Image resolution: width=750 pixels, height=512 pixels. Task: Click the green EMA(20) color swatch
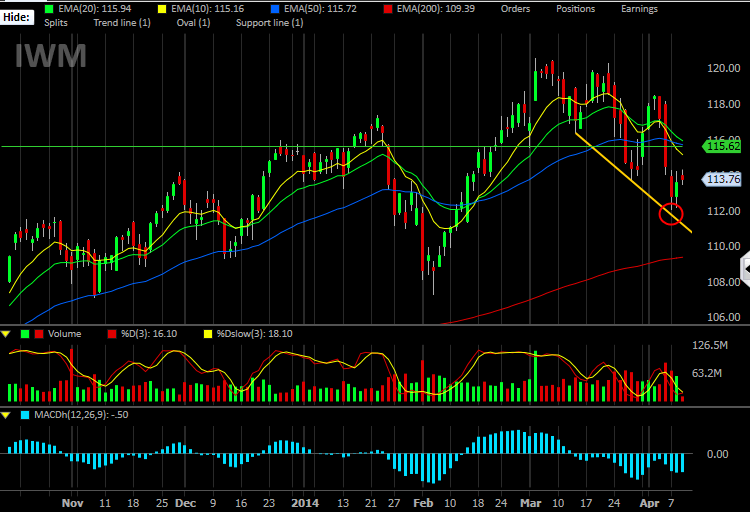click(49, 9)
